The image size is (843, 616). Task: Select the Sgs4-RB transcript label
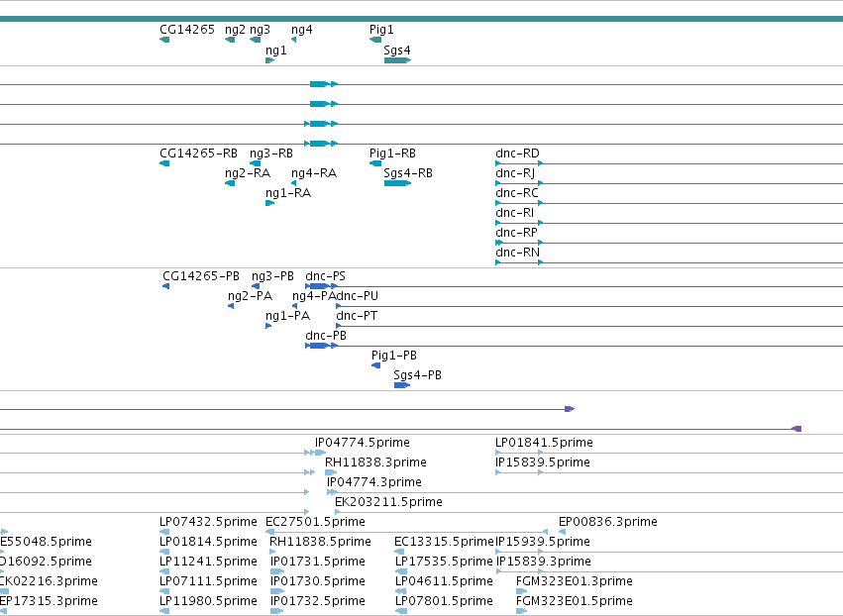pyautogui.click(x=408, y=173)
